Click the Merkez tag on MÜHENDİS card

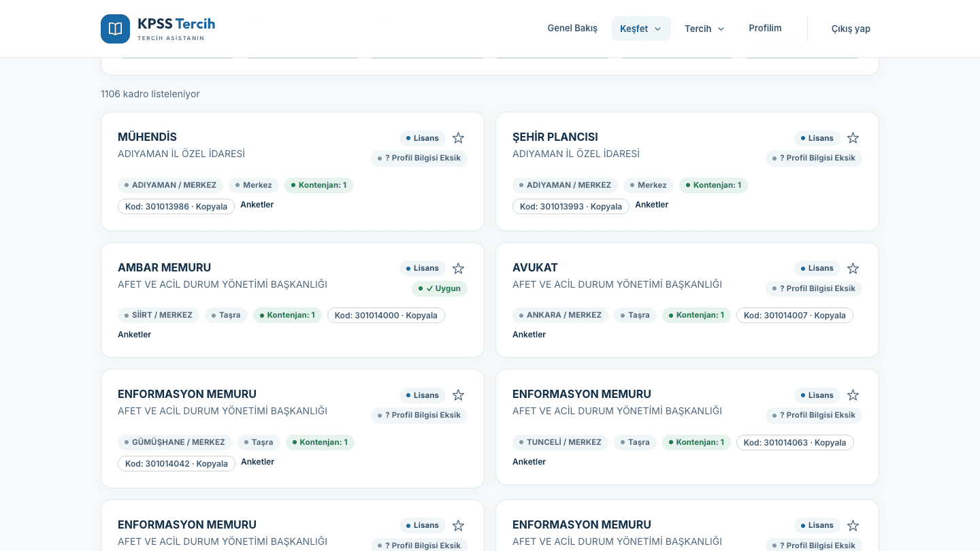point(254,185)
